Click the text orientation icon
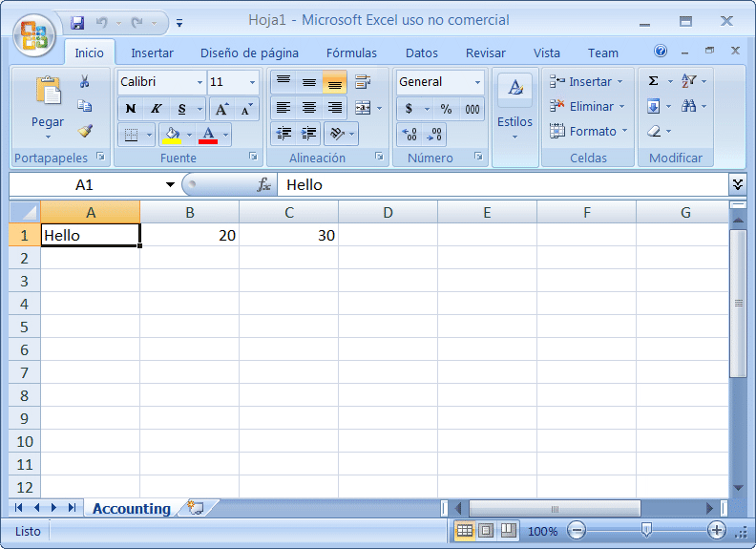Screen dimensions: 756x549 337,133
